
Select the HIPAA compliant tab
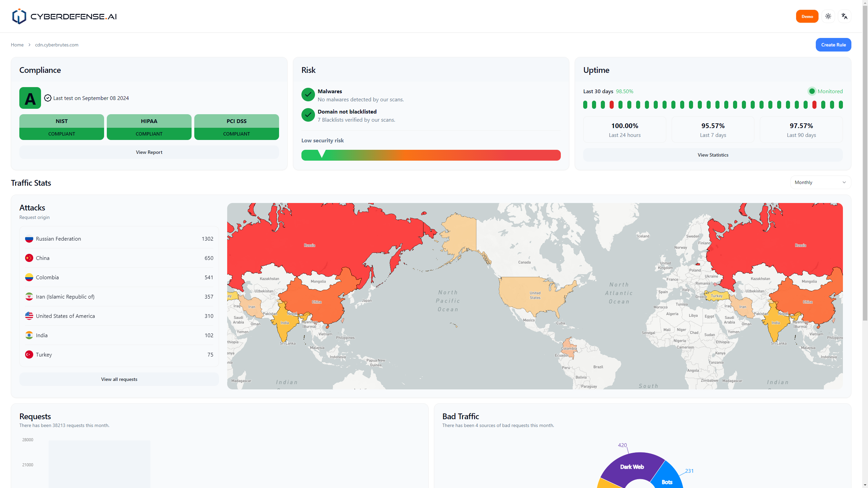(149, 127)
